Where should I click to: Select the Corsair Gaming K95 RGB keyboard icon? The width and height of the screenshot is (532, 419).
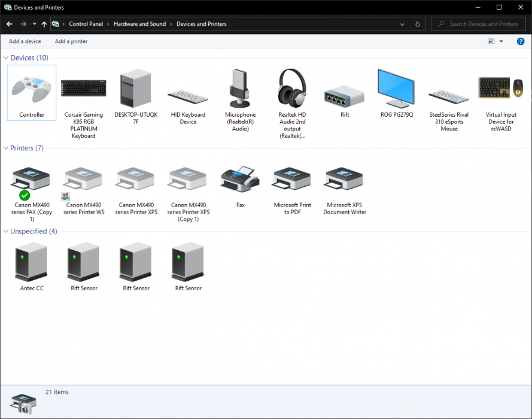(x=83, y=88)
